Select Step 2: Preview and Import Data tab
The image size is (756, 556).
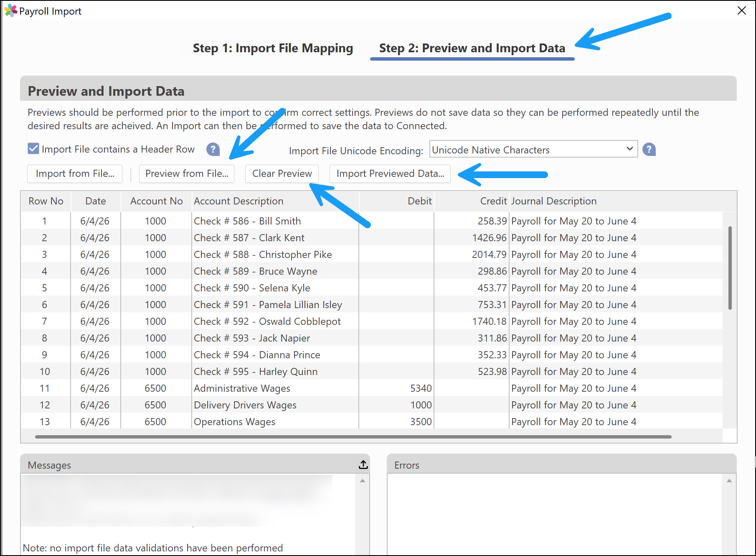[472, 48]
